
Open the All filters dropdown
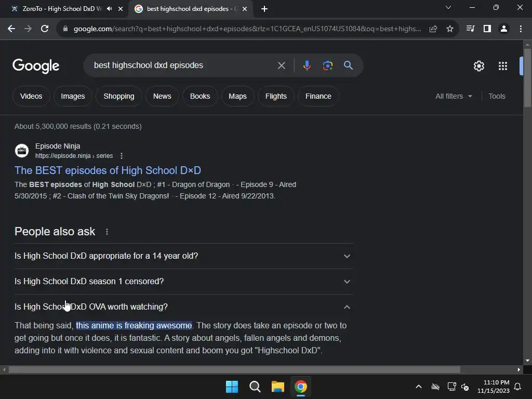[x=454, y=96]
